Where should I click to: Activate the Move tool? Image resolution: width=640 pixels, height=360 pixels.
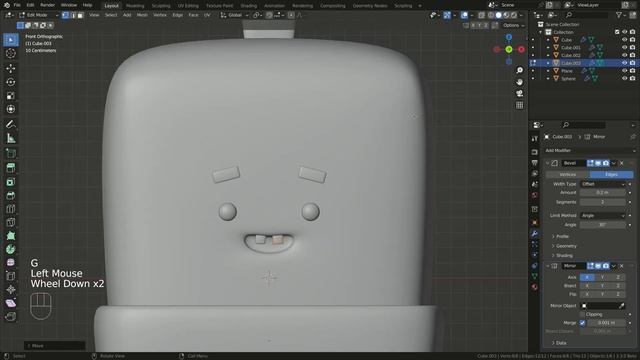tap(11, 68)
